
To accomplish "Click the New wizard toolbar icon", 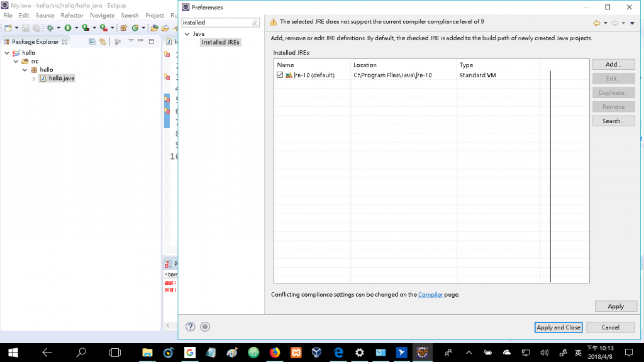I will pyautogui.click(x=8, y=28).
